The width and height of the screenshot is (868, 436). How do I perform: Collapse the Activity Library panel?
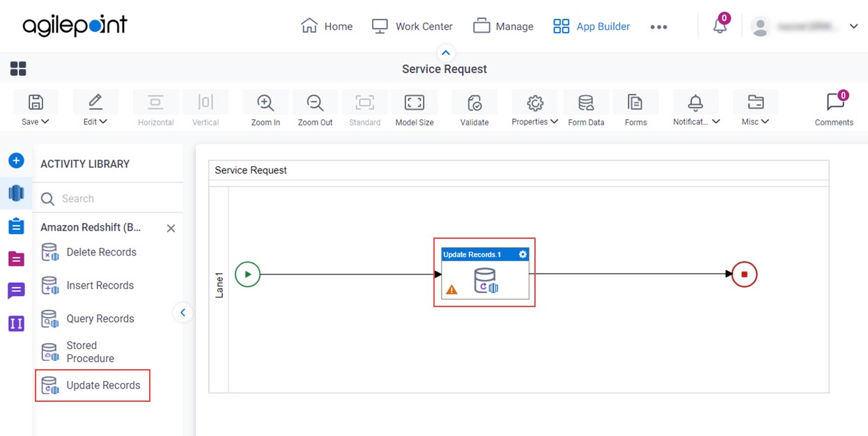tap(183, 313)
